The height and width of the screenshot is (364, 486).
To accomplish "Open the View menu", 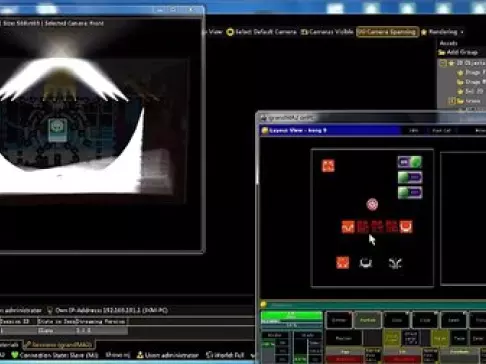I will (x=215, y=32).
